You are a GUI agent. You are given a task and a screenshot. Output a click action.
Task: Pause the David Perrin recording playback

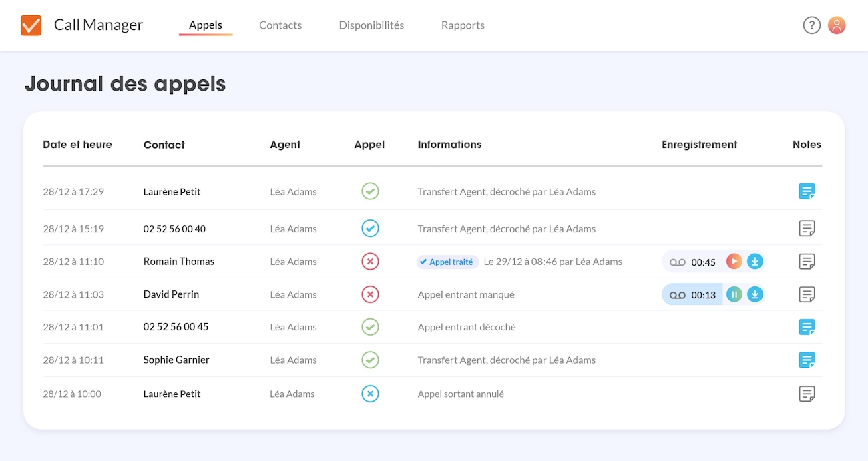734,294
